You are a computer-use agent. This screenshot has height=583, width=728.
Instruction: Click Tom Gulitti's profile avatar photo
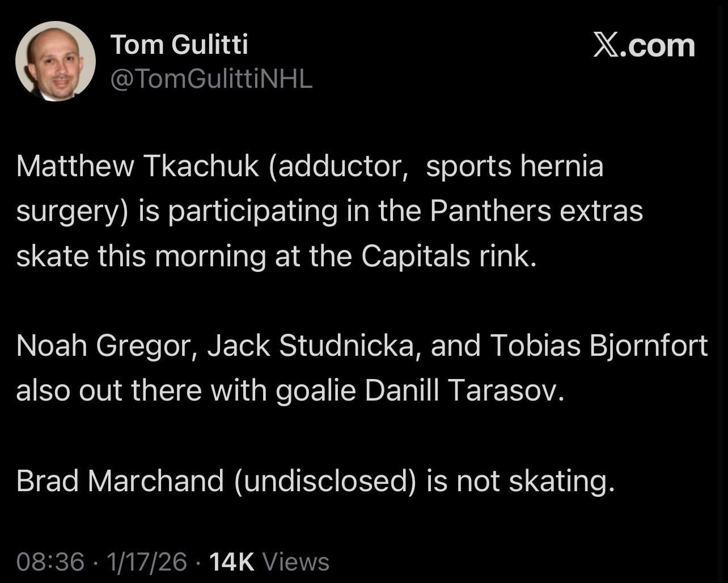[x=56, y=61]
